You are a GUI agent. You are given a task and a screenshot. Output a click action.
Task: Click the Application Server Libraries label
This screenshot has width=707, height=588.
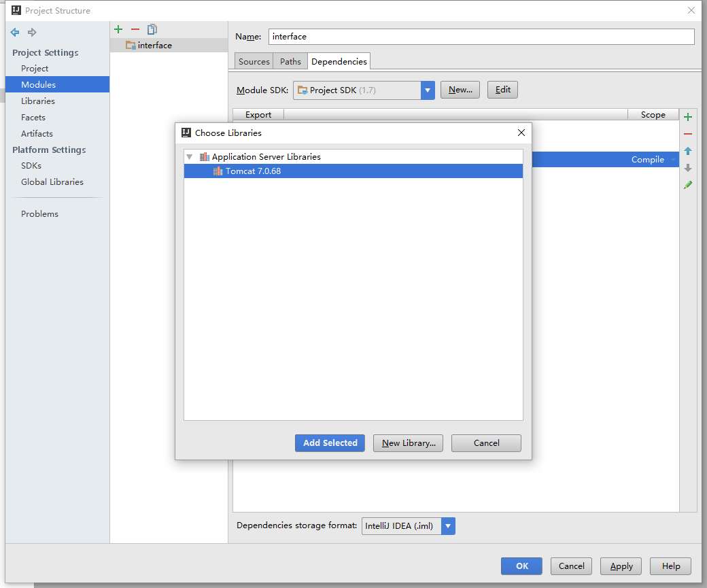(266, 156)
